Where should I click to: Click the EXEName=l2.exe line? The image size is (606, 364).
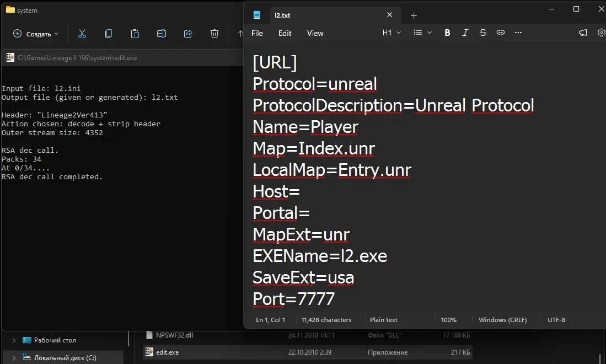pyautogui.click(x=320, y=256)
